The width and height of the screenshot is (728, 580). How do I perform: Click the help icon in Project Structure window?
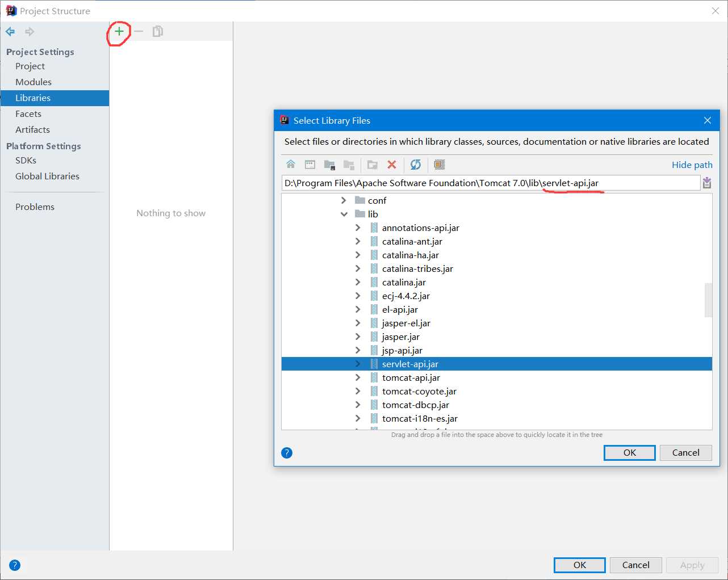(x=15, y=565)
